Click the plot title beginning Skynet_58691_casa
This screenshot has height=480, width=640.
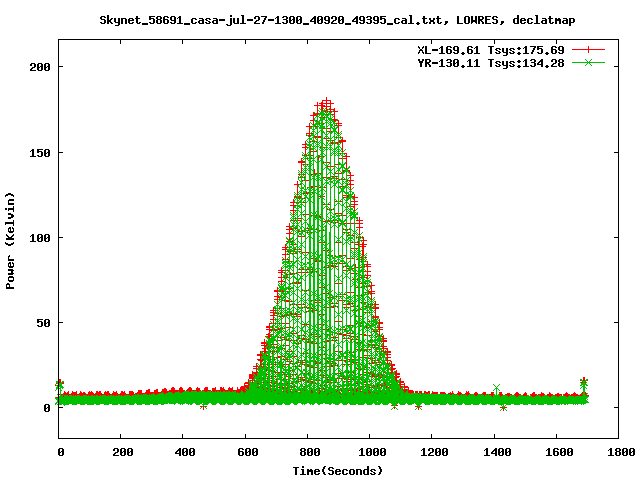pos(337,20)
